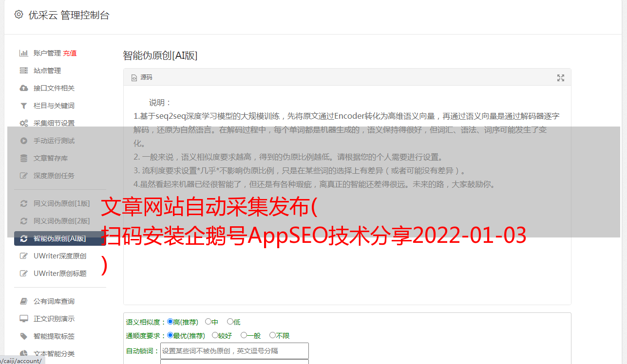The width and height of the screenshot is (627, 364).
Task: Click the edit icon for UWriter深度原创
Action: point(23,256)
